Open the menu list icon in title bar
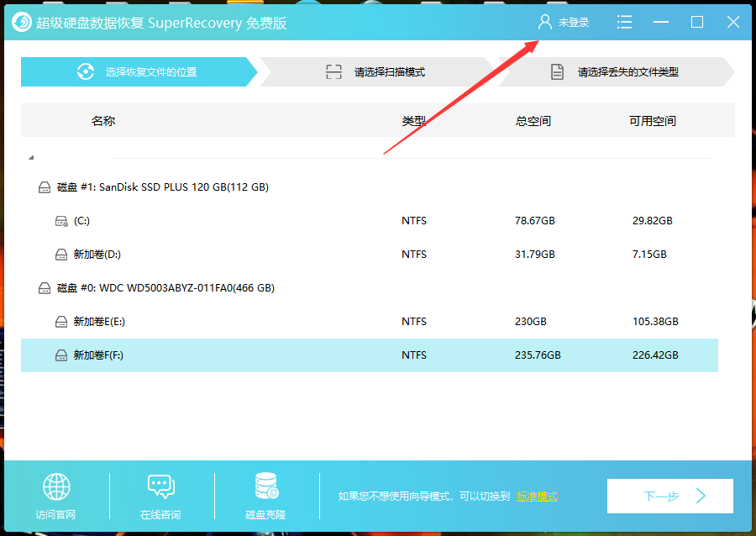 coord(624,22)
